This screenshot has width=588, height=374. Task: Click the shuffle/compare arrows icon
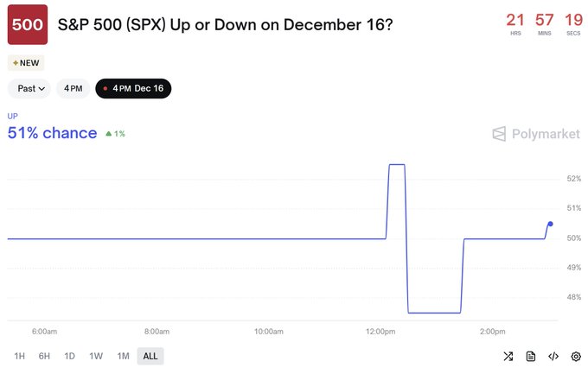[508, 356]
